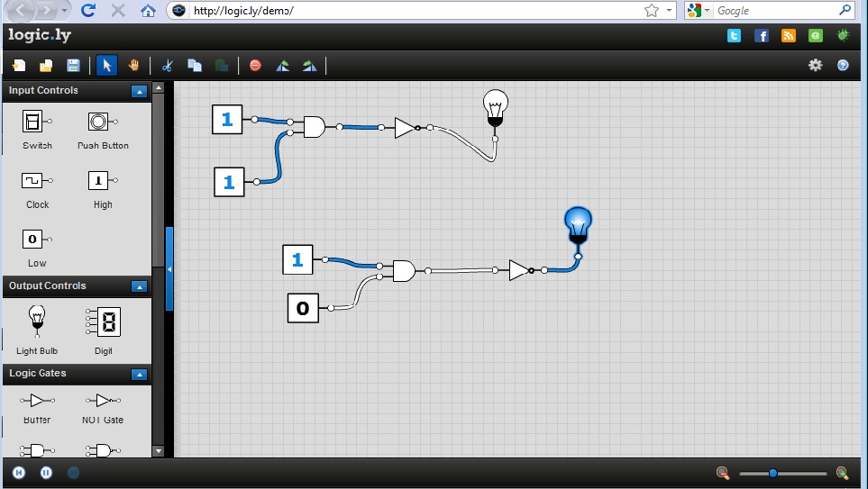The height and width of the screenshot is (489, 868).
Task: Collapse the sidebar using the blue splitter handle
Action: (x=169, y=269)
